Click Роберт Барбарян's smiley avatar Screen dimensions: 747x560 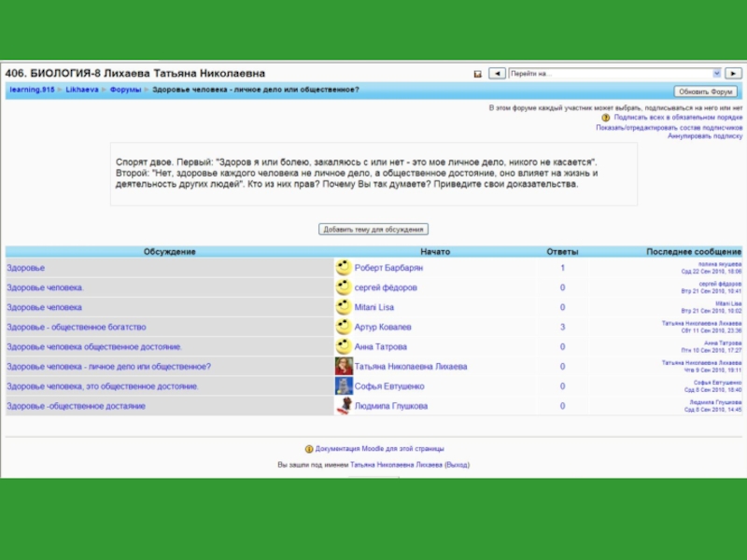pos(344,268)
